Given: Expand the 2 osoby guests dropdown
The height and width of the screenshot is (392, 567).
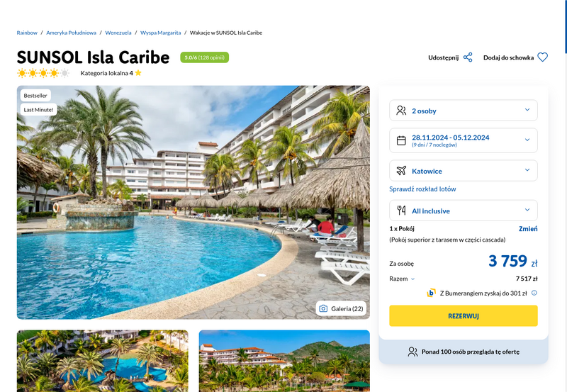Looking at the screenshot, I should click(x=464, y=111).
